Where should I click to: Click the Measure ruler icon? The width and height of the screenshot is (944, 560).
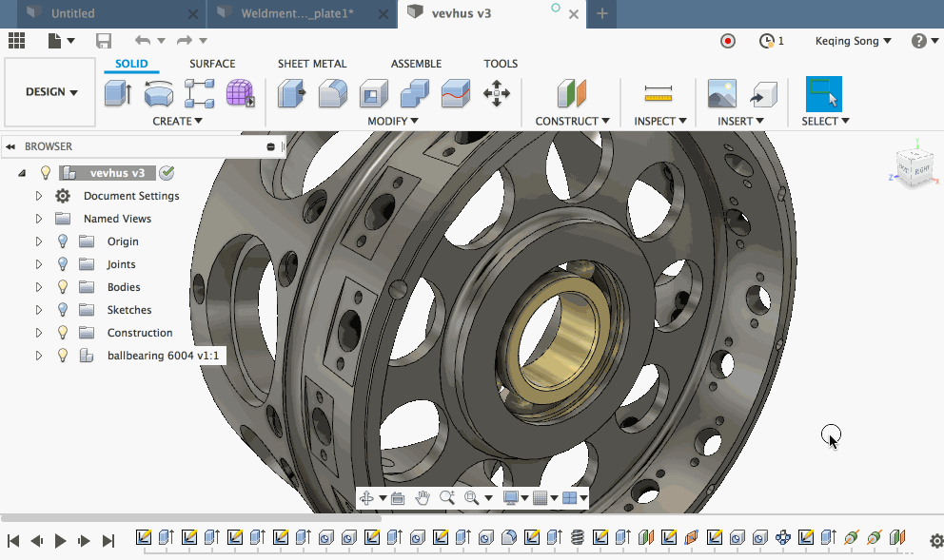pyautogui.click(x=658, y=93)
